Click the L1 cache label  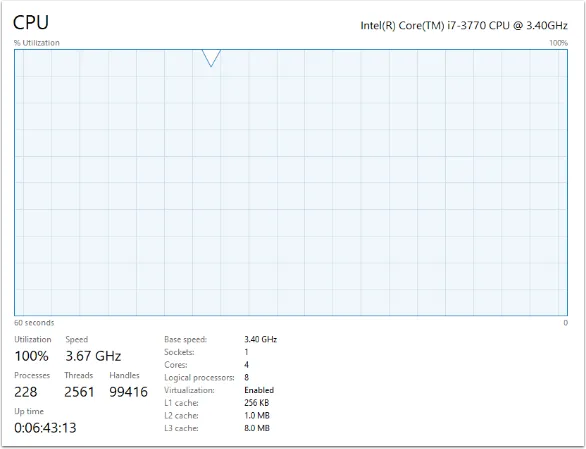[181, 403]
